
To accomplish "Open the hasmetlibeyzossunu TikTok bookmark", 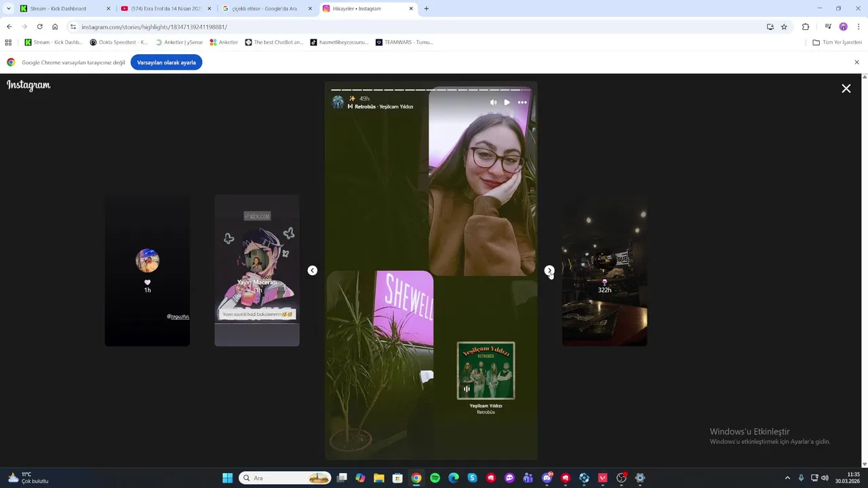I will pyautogui.click(x=339, y=42).
